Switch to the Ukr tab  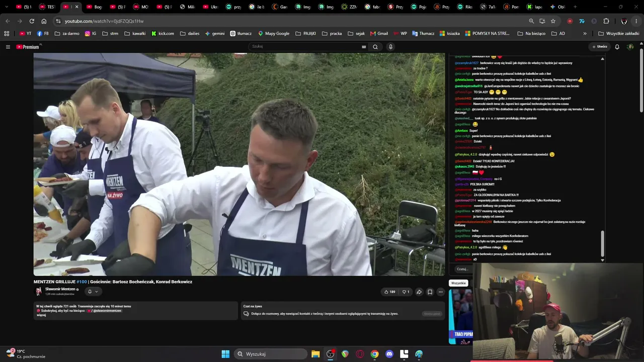pyautogui.click(x=211, y=7)
